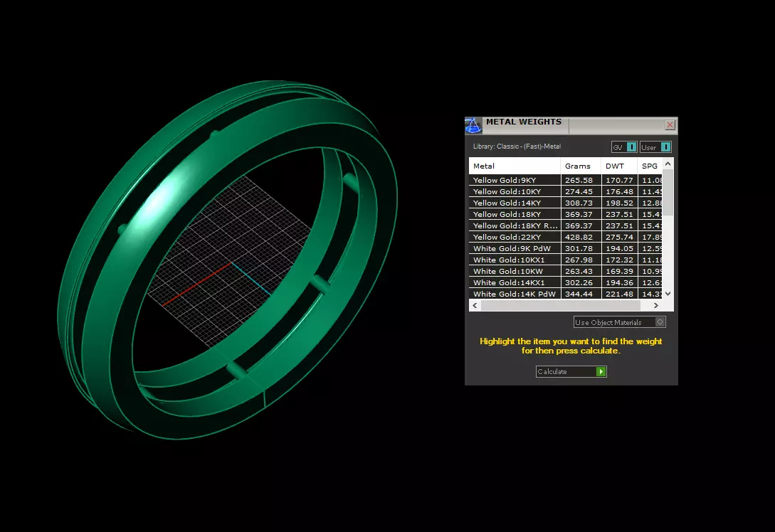Click the DWT column header

pos(619,166)
